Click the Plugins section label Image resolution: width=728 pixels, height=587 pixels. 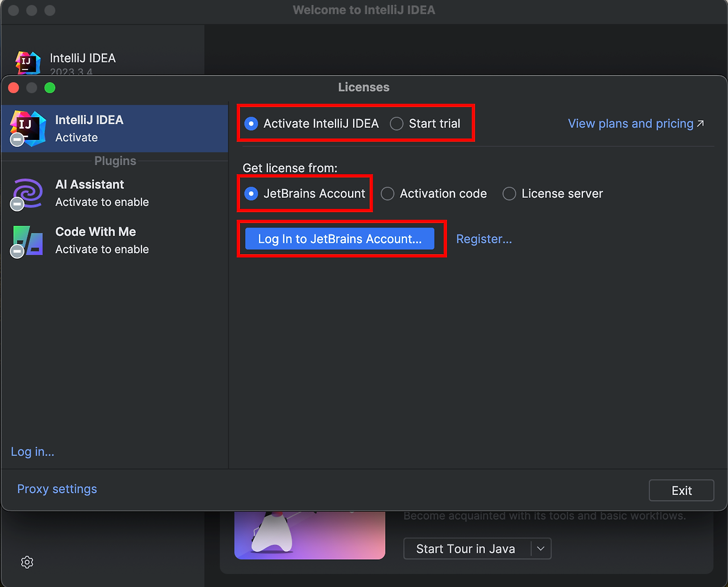[x=115, y=161]
